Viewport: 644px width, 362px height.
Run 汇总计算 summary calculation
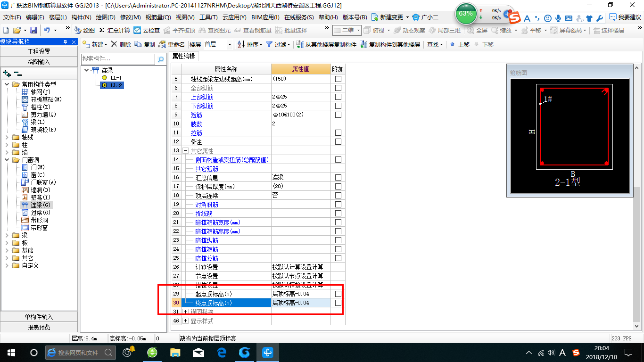(114, 30)
